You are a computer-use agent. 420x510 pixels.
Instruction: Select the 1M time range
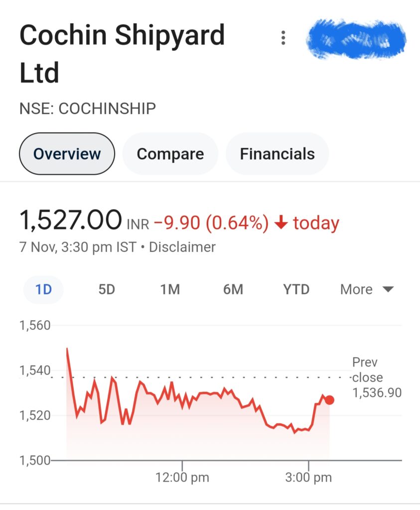click(x=170, y=289)
